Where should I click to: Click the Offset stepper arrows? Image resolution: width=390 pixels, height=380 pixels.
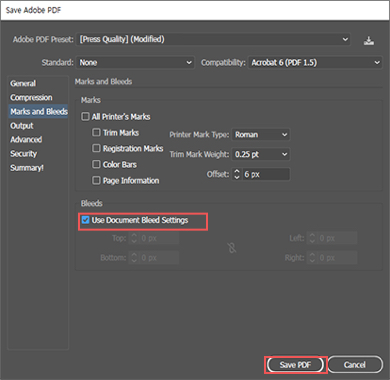[x=237, y=174]
